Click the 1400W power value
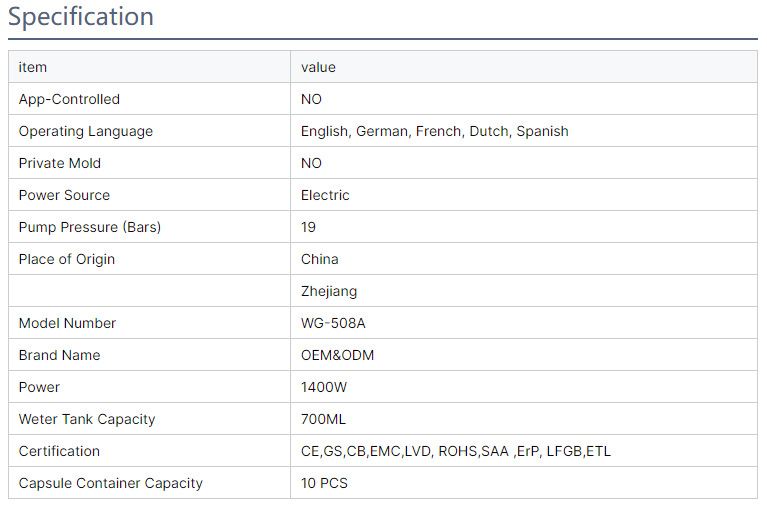The image size is (767, 509). (324, 387)
